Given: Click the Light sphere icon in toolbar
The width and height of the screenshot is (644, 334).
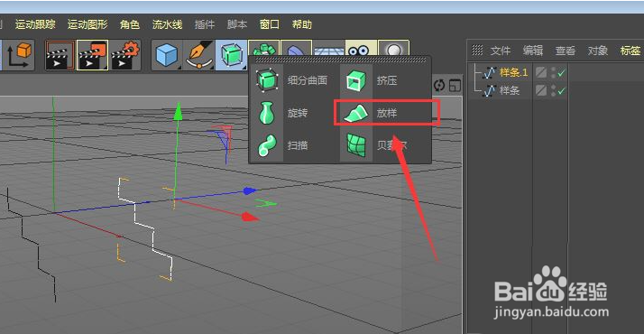Looking at the screenshot, I should (x=393, y=49).
